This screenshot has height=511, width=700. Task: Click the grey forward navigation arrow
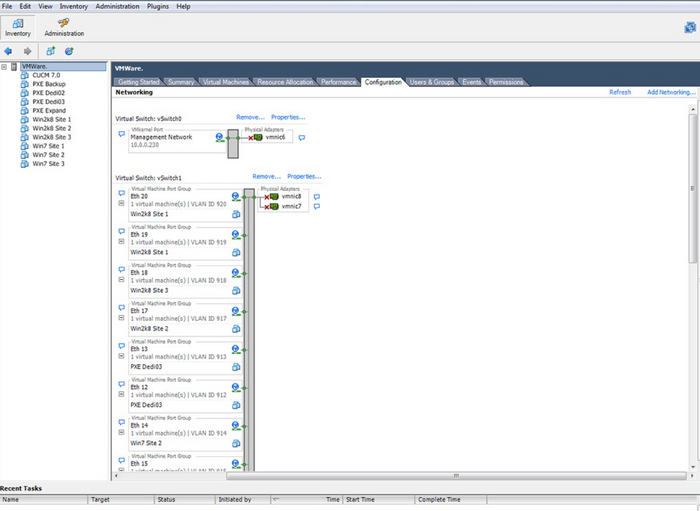tap(27, 50)
